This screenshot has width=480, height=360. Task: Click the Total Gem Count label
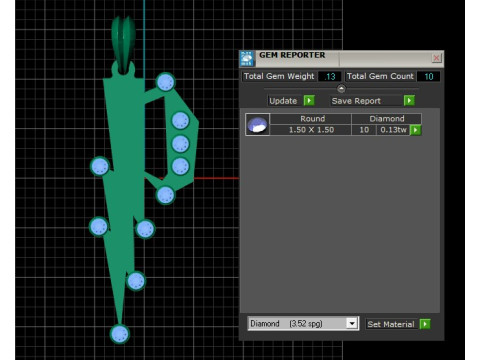pos(380,76)
